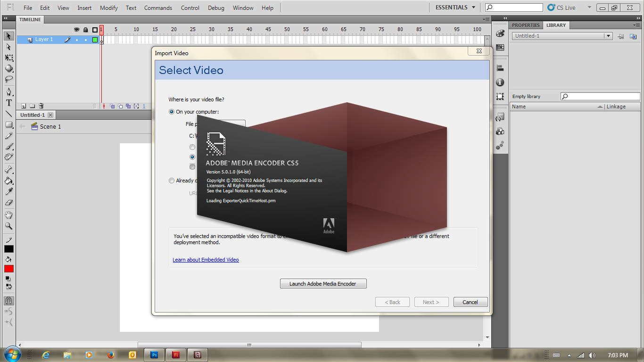The image size is (644, 362).
Task: Cancel the Import Video dialog
Action: click(471, 302)
